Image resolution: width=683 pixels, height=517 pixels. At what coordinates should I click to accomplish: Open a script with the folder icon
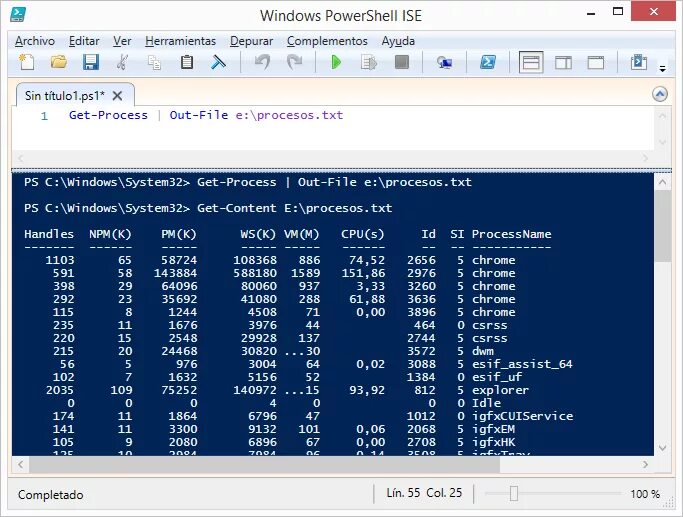coord(59,62)
